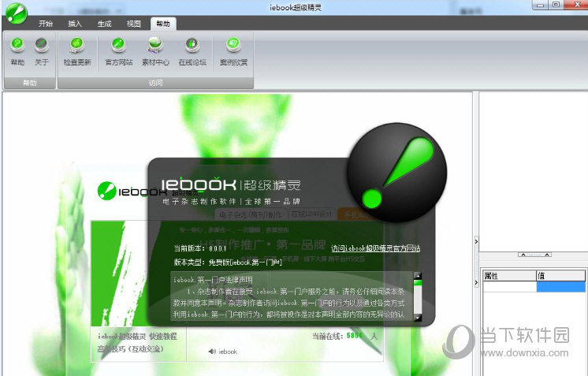Click the 当前版本: 8.0.0.1 text

pyautogui.click(x=200, y=248)
